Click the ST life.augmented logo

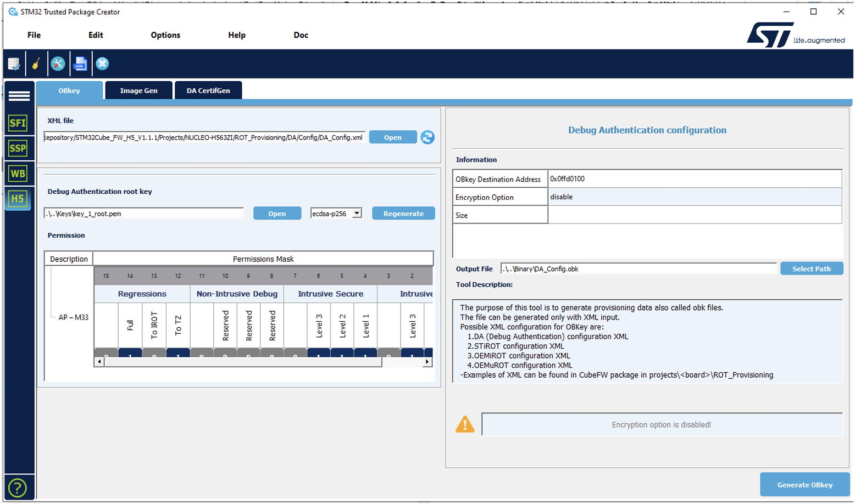click(796, 35)
